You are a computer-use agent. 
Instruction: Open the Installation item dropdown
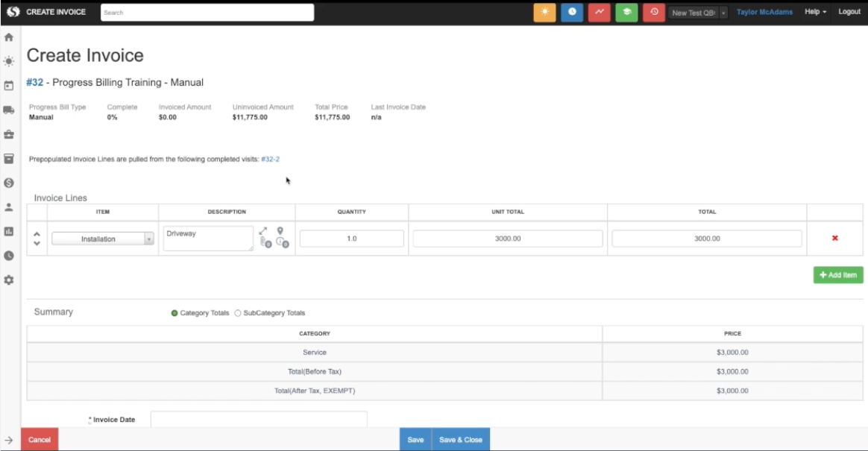point(103,239)
